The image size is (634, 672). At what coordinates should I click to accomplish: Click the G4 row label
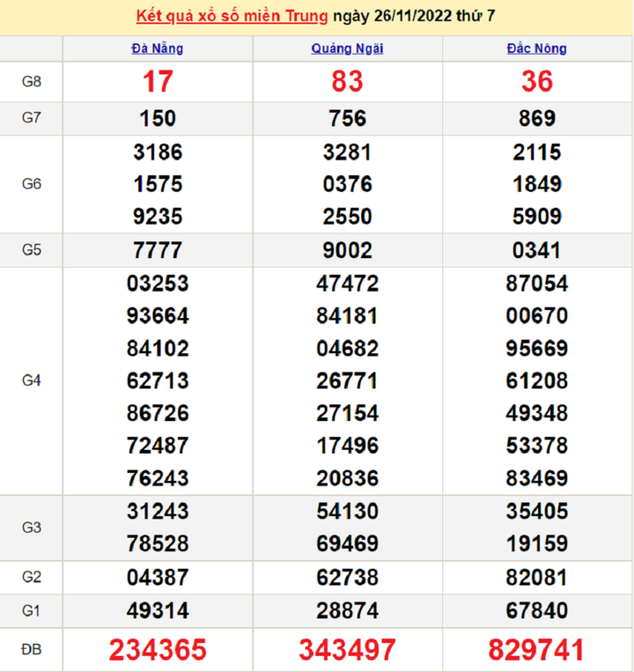32,381
